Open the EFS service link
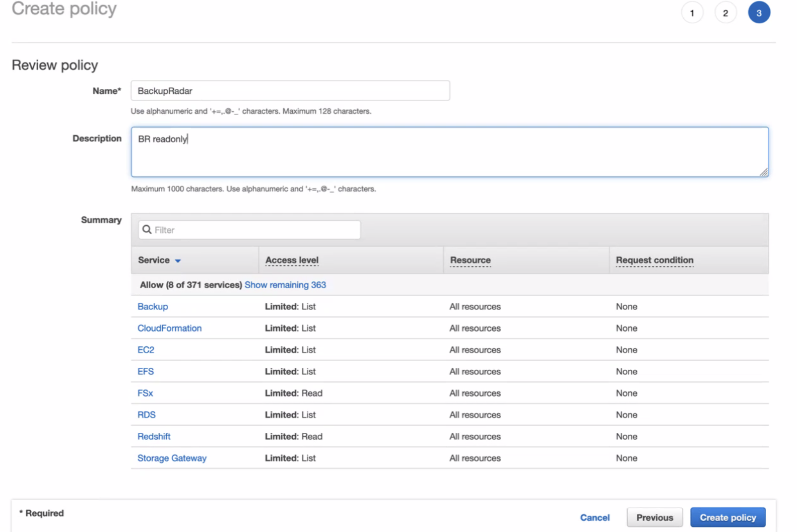Screen dimensions: 797x532 click(146, 371)
